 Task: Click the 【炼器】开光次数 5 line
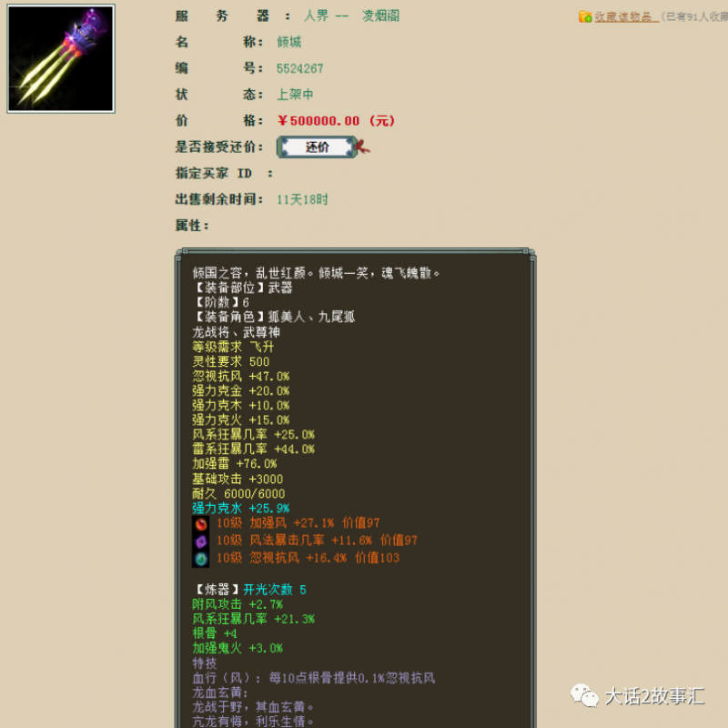(x=249, y=590)
